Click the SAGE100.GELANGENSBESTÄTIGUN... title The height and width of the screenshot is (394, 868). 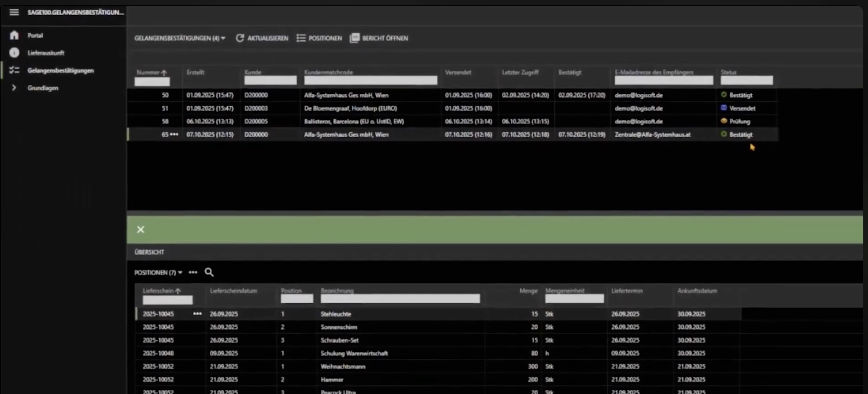(x=75, y=13)
